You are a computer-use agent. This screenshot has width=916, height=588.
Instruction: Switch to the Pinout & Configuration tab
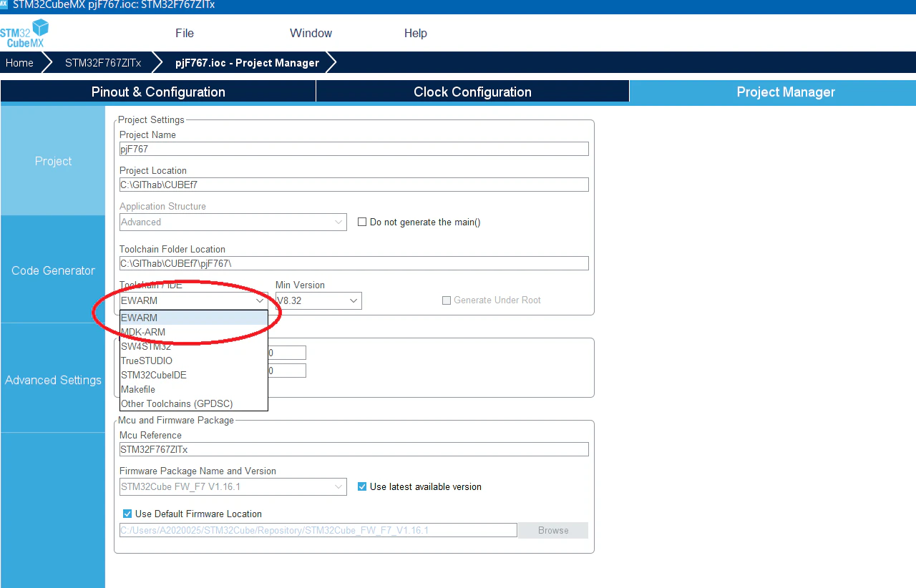tap(158, 92)
